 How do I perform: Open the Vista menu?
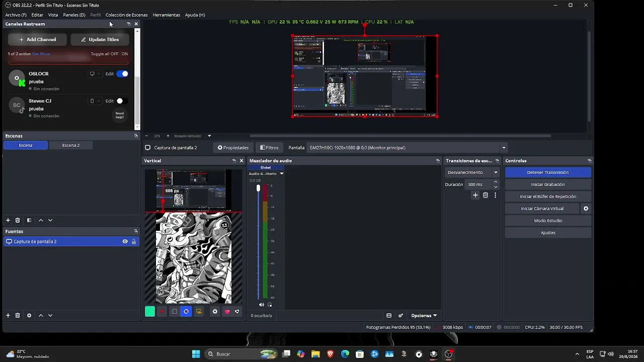click(x=53, y=15)
